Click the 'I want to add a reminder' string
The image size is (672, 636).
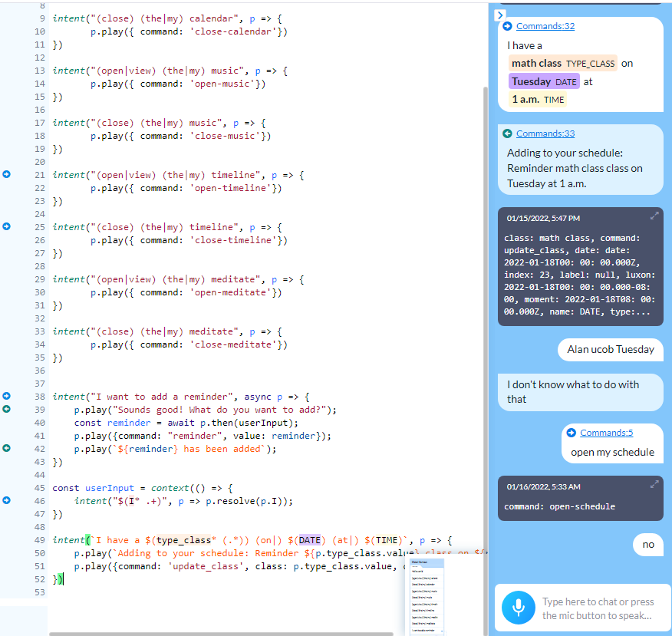click(162, 397)
